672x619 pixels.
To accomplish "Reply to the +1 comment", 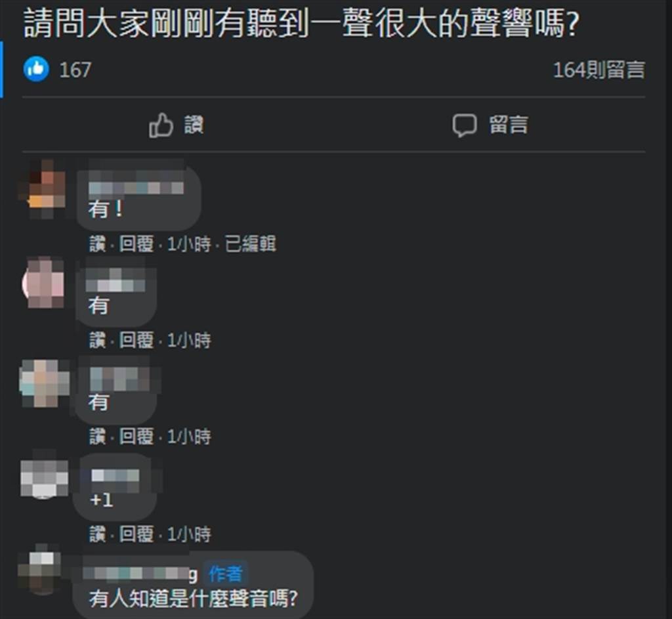I will coord(136,534).
